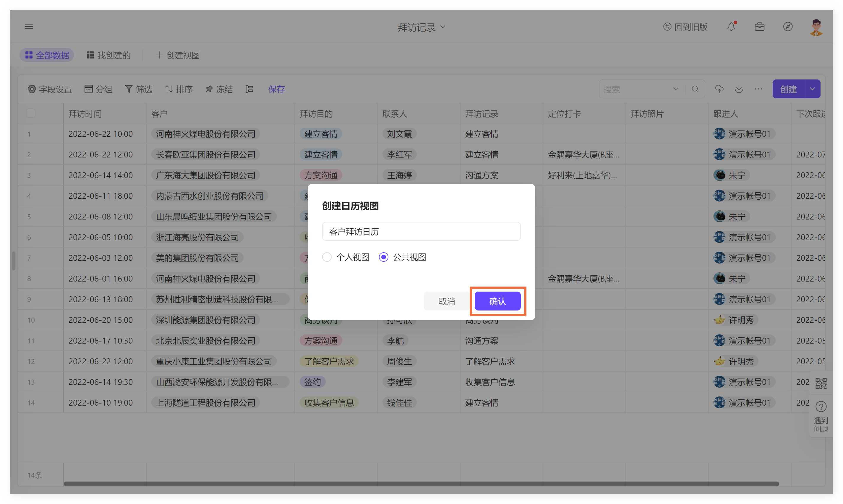
Task: Expand the 拜访记录 title dropdown
Action: tap(442, 27)
